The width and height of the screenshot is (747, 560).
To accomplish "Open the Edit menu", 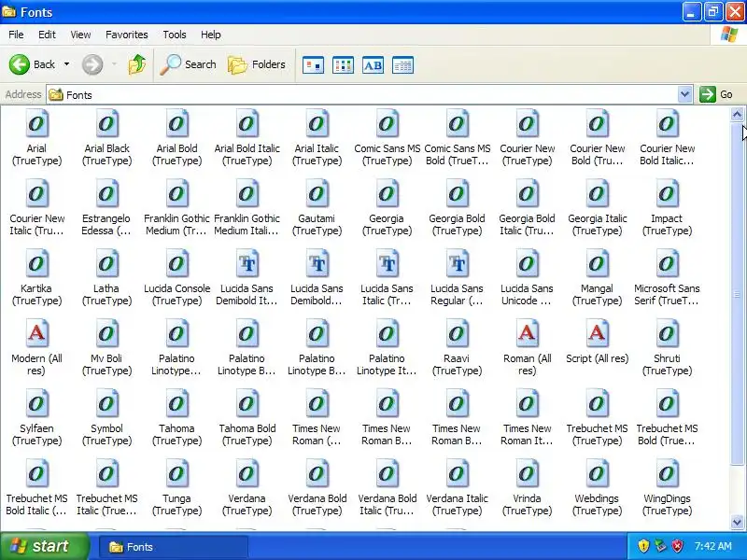I will point(47,35).
